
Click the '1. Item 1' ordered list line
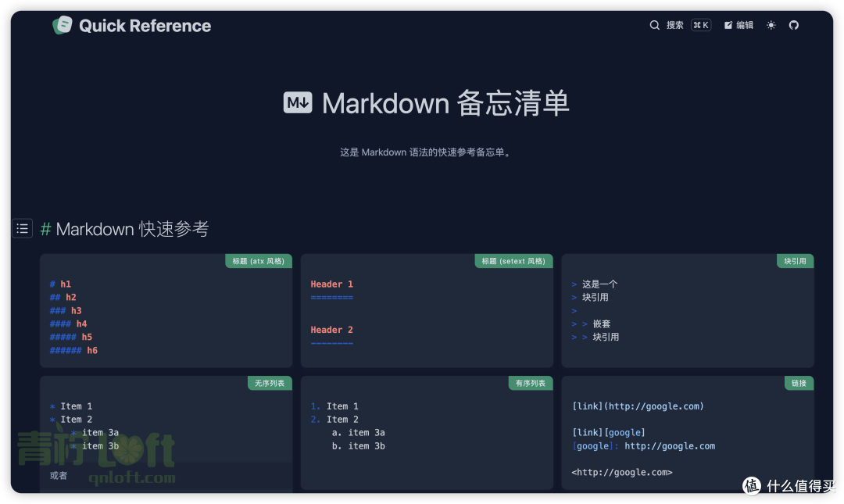pyautogui.click(x=334, y=406)
